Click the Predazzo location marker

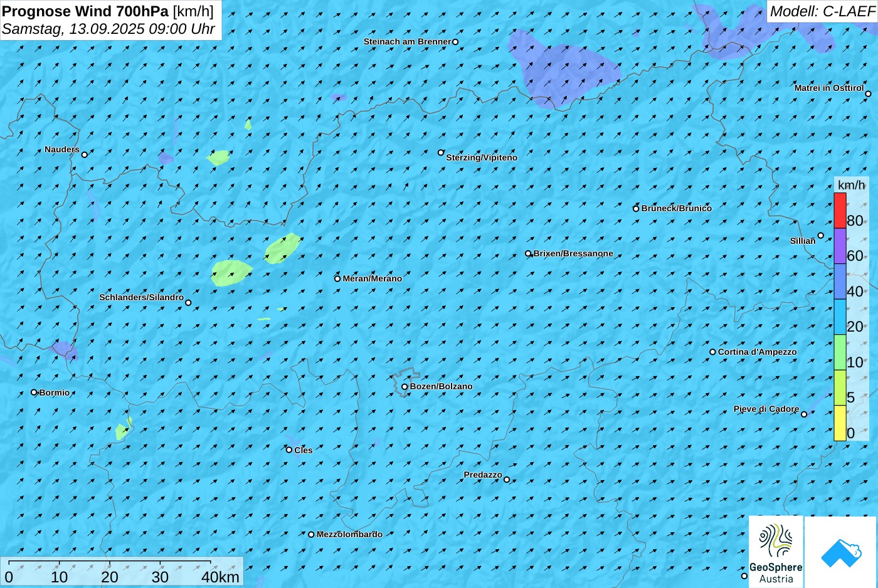507,480
